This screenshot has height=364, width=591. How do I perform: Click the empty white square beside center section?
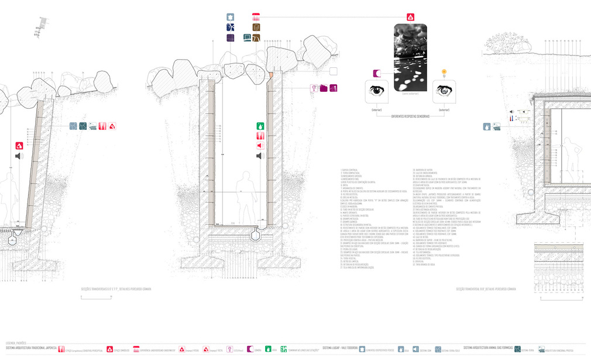click(333, 71)
